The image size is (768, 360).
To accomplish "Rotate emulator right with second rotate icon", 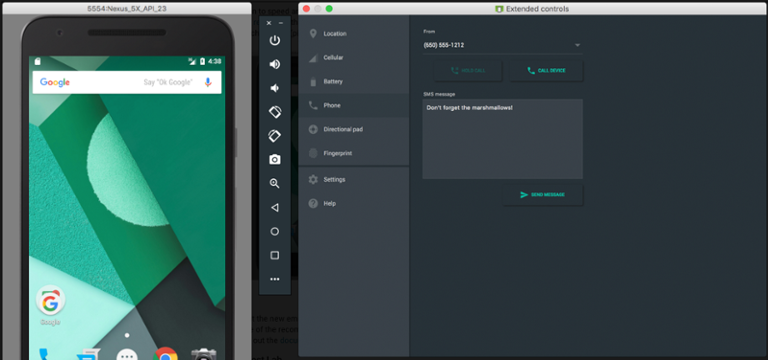I will [275, 136].
